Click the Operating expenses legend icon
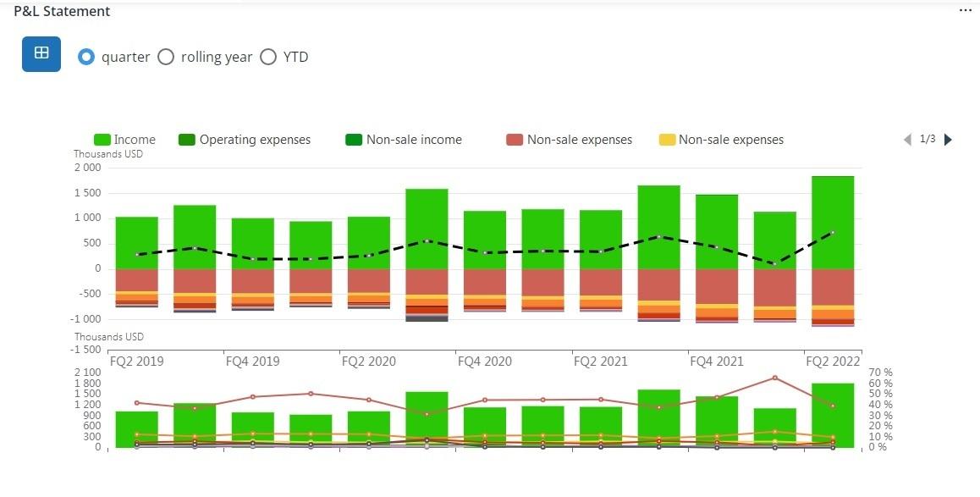Screen dimensions: 980x497 point(187,140)
